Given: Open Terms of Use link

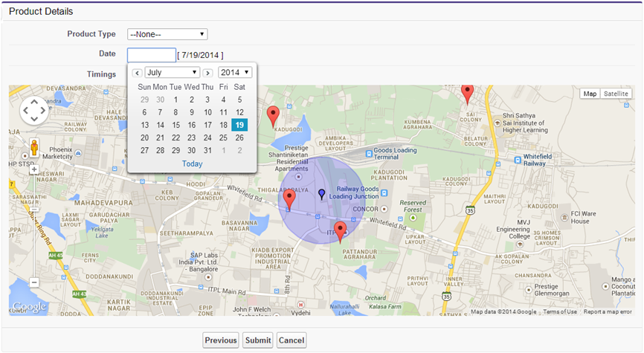Looking at the screenshot, I should pos(560,311).
